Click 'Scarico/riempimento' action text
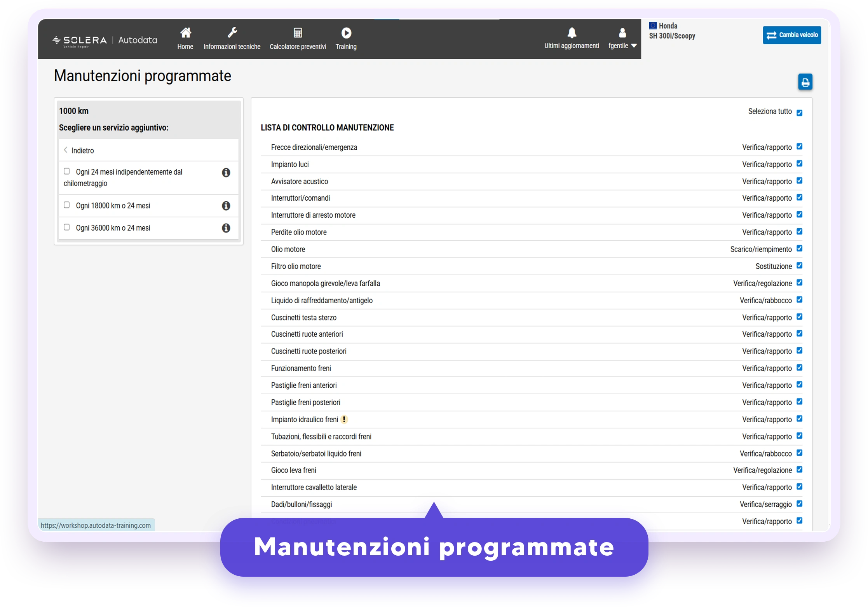Image resolution: width=868 pixels, height=607 pixels. click(761, 249)
